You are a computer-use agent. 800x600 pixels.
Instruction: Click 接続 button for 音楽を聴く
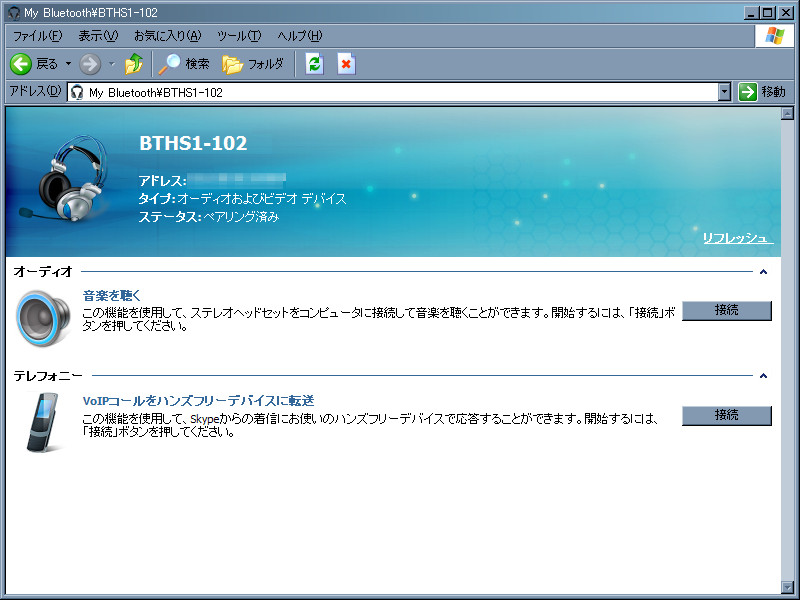tap(727, 310)
